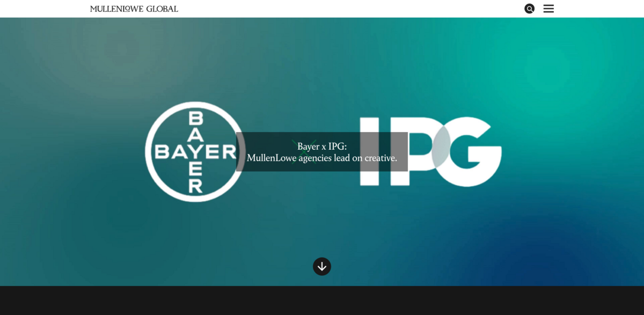Select the 'Bayer x IPG:' headline text

(x=322, y=146)
